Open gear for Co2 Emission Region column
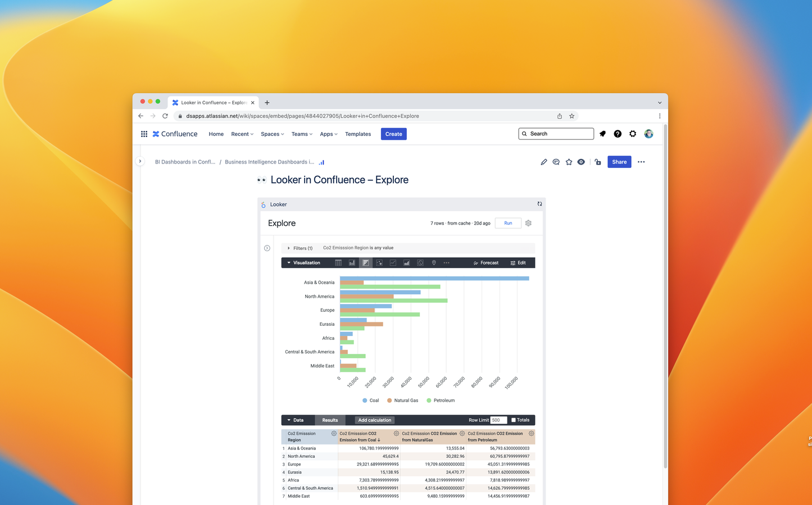Viewport: 812px width, 505px height. (x=334, y=434)
